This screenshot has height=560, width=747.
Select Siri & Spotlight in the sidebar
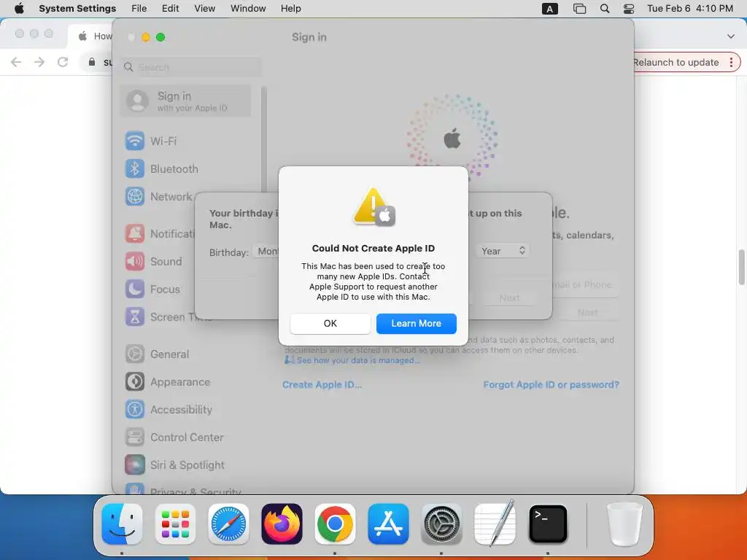point(186,464)
